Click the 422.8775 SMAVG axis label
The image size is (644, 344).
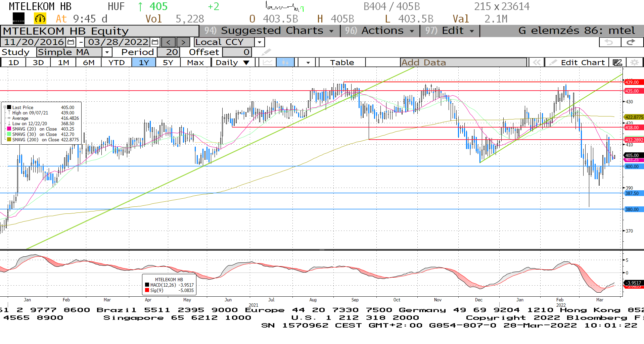coord(634,117)
